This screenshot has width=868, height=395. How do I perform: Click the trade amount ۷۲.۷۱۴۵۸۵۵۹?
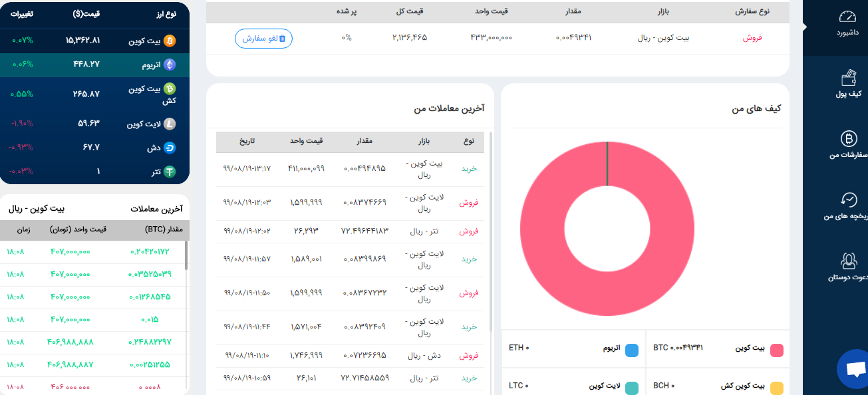(364, 378)
